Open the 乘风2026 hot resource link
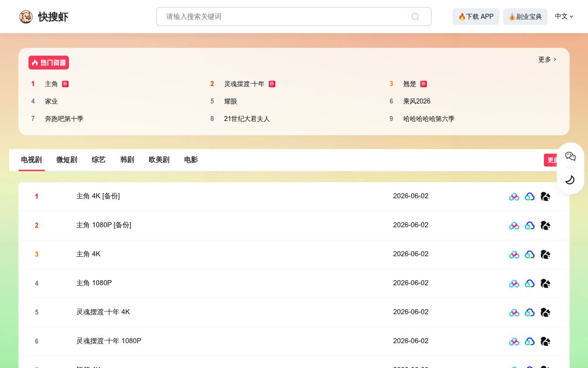The image size is (588, 368). click(417, 101)
